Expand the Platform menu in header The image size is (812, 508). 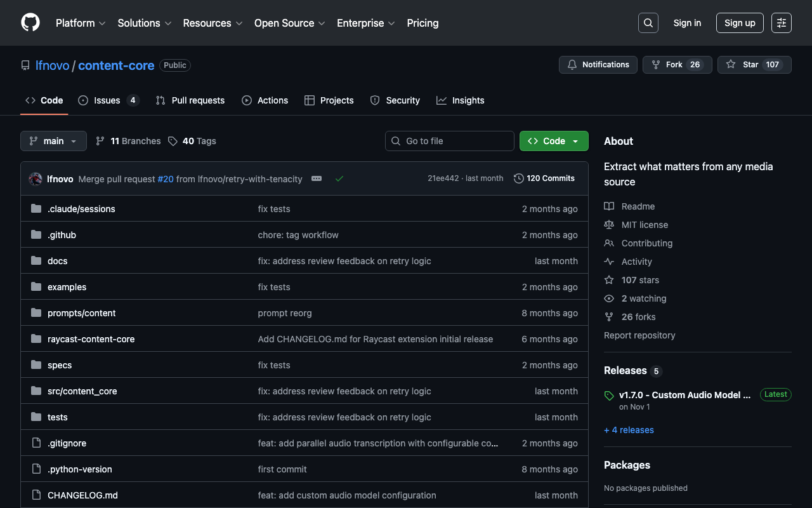pos(80,23)
